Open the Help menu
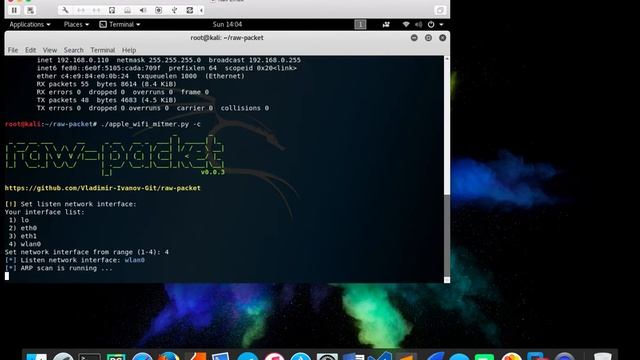The height and width of the screenshot is (360, 640). tap(129, 50)
